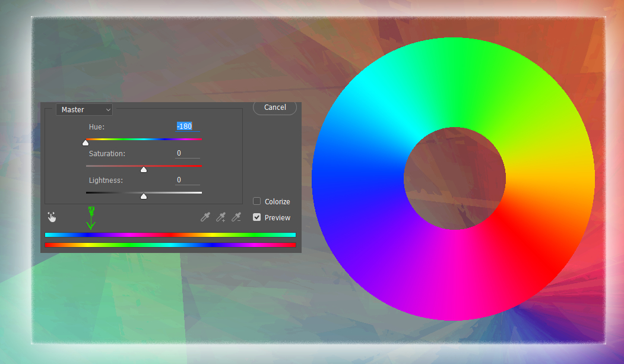The image size is (624, 364).
Task: Click the upper shifted color spectrum bar
Action: click(170, 235)
